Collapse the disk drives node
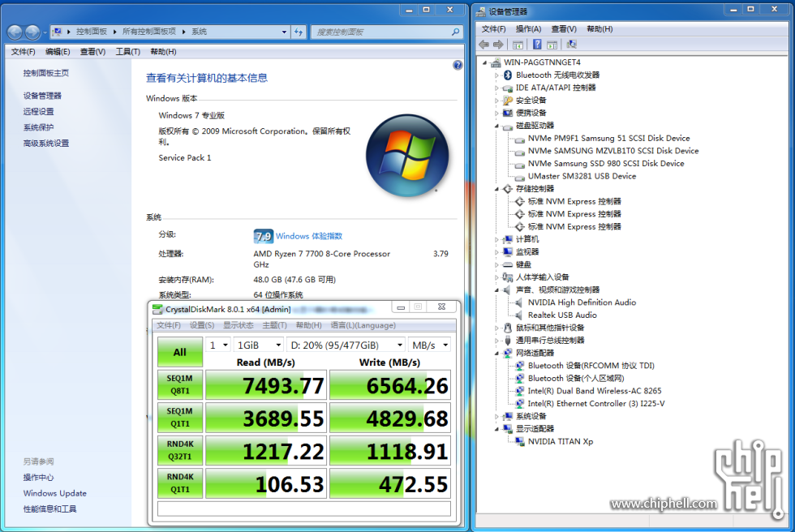The image size is (795, 532). point(496,126)
